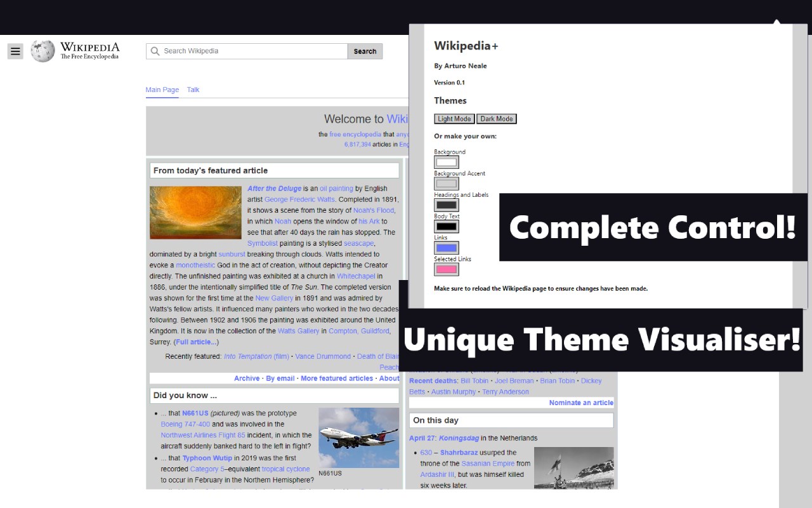The height and width of the screenshot is (508, 812).
Task: Open the Links color picker
Action: 447,248
